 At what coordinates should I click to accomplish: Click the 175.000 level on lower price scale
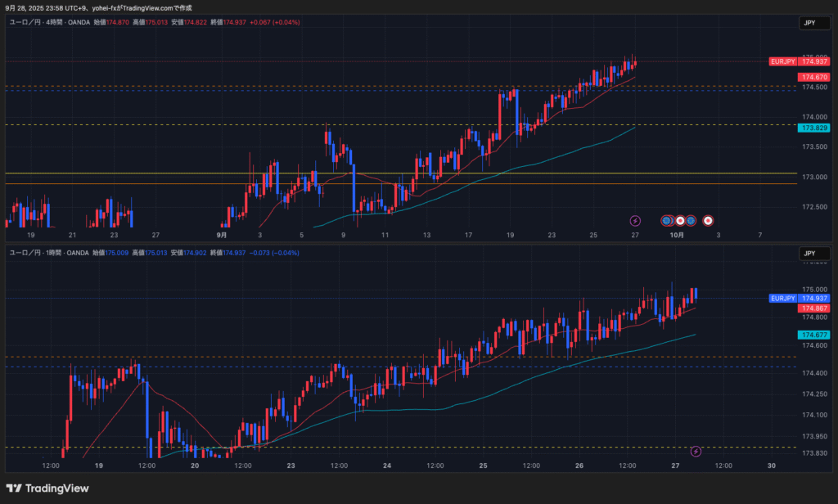[x=815, y=290]
